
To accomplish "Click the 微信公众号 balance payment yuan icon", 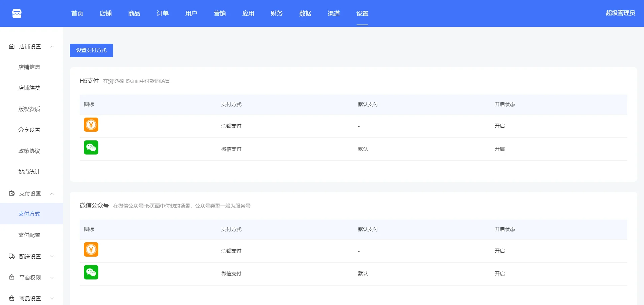I will tap(91, 250).
